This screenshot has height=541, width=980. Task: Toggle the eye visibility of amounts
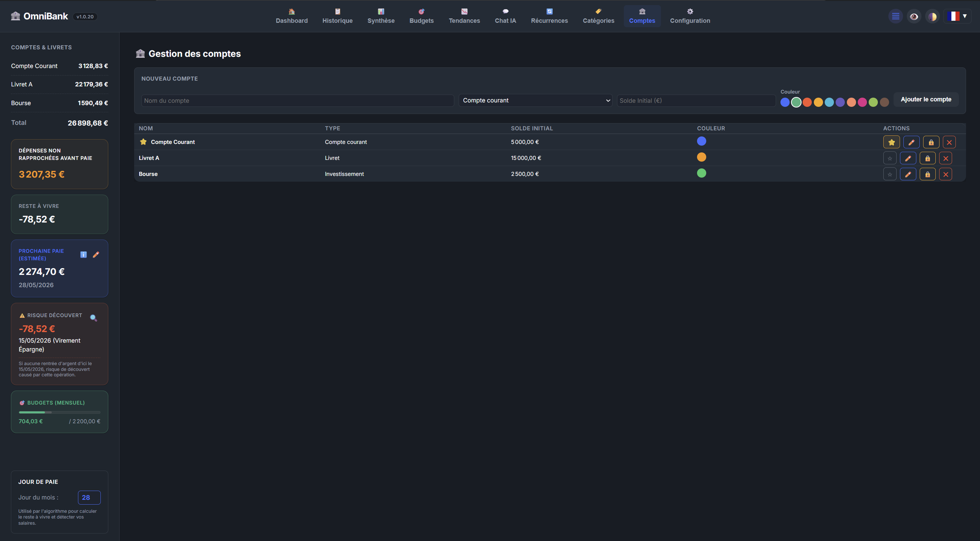pyautogui.click(x=914, y=16)
